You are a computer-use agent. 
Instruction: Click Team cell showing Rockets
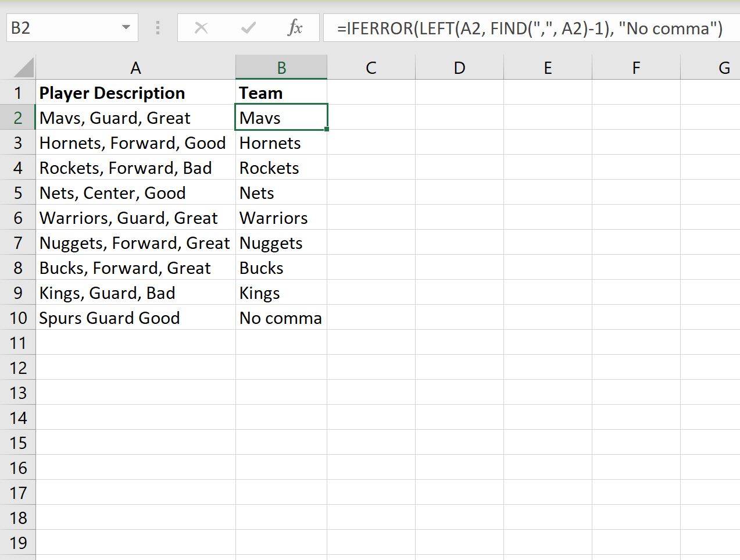tap(281, 167)
